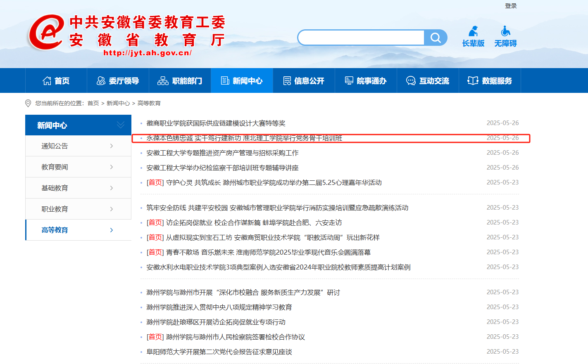The height and width of the screenshot is (364, 588).
Task: Click the people icon beside 委厅领导
Action: pyautogui.click(x=101, y=81)
